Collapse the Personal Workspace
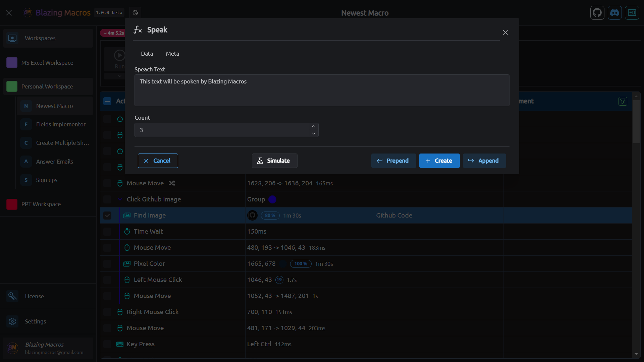The image size is (644, 362). (48, 86)
